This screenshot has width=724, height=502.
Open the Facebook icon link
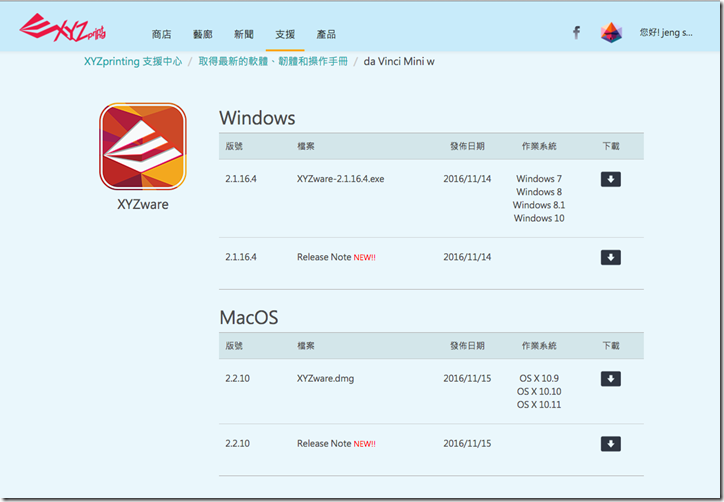pos(576,32)
